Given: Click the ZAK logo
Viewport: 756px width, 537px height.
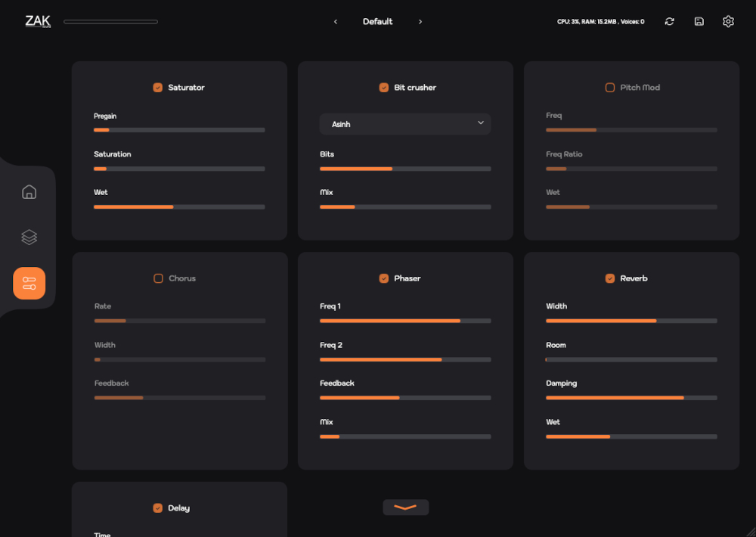Looking at the screenshot, I should click(x=38, y=21).
